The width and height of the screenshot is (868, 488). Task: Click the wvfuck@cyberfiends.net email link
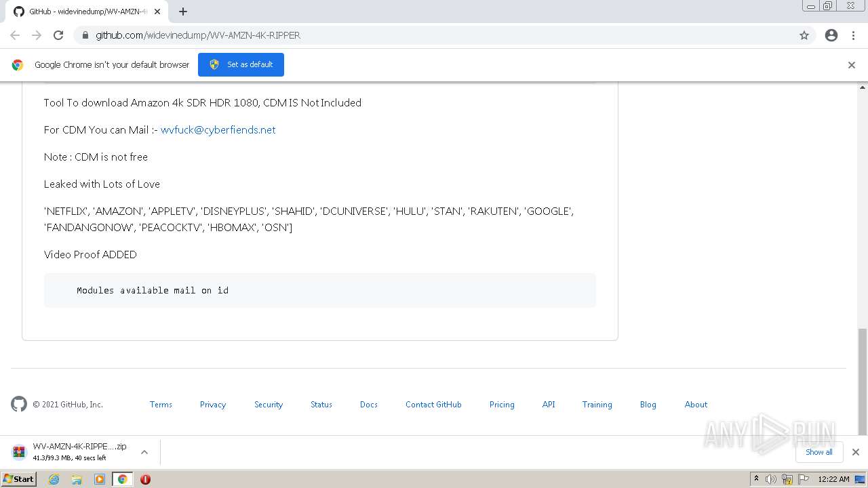click(x=218, y=130)
